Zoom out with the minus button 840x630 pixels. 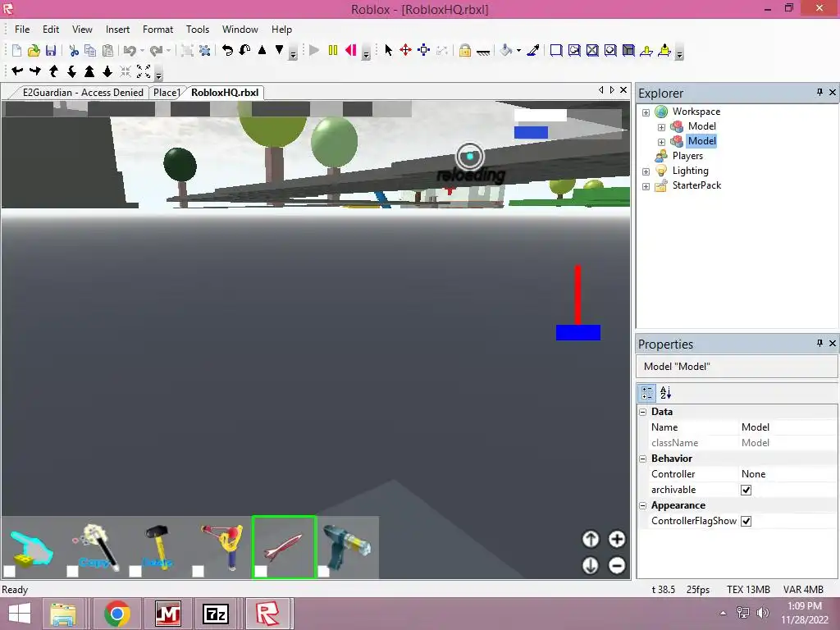coord(617,565)
